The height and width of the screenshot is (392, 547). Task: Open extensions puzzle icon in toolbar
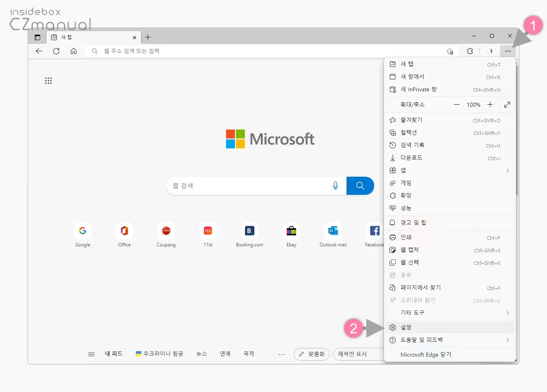tap(470, 51)
